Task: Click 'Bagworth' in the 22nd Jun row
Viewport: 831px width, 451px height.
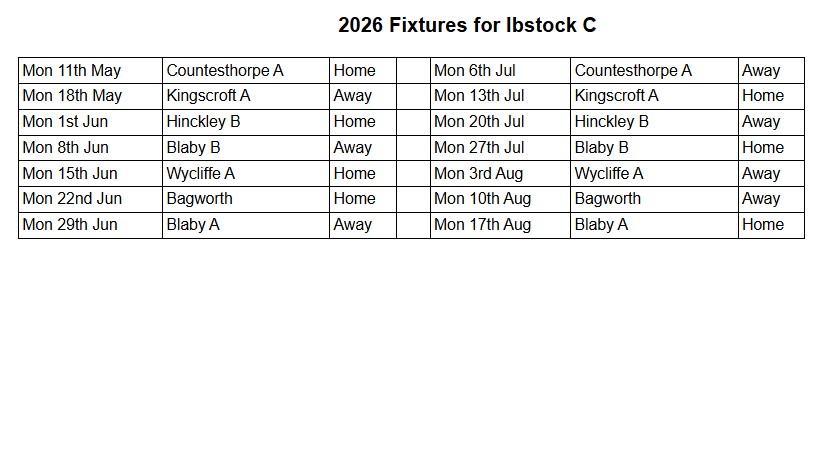Action: tap(200, 199)
